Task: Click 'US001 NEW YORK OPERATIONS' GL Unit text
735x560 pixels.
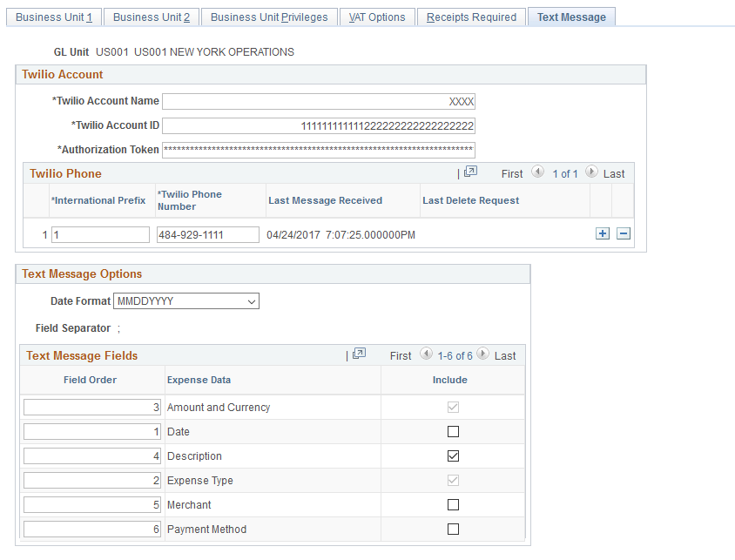Action: click(214, 52)
